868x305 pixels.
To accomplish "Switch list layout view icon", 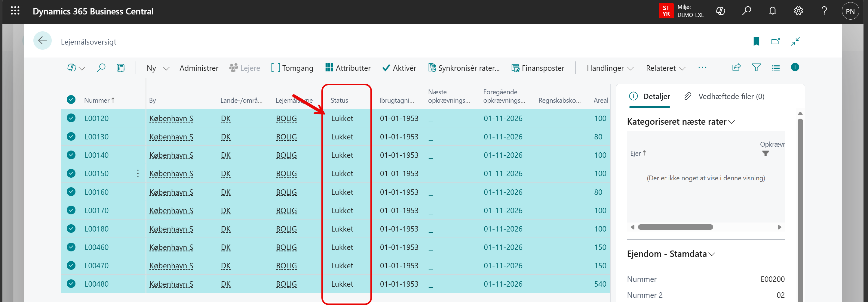I will tap(776, 67).
